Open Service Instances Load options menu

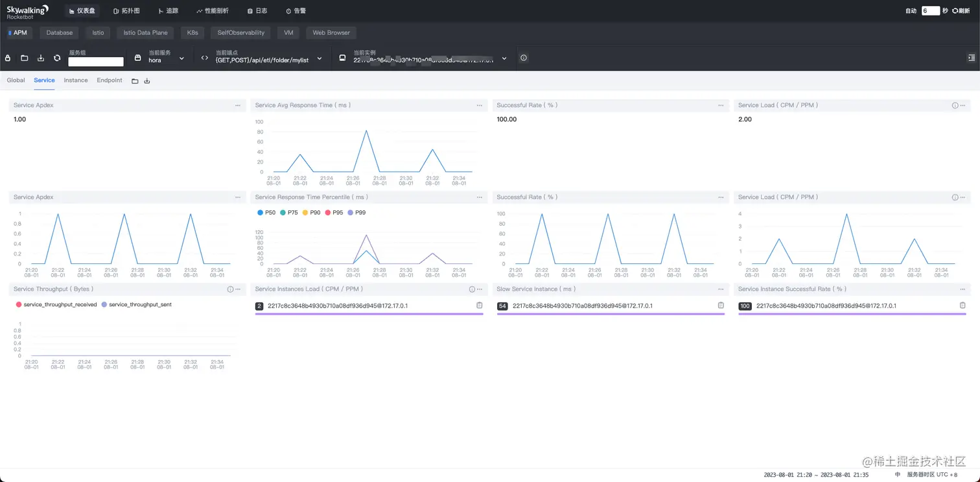[480, 289]
